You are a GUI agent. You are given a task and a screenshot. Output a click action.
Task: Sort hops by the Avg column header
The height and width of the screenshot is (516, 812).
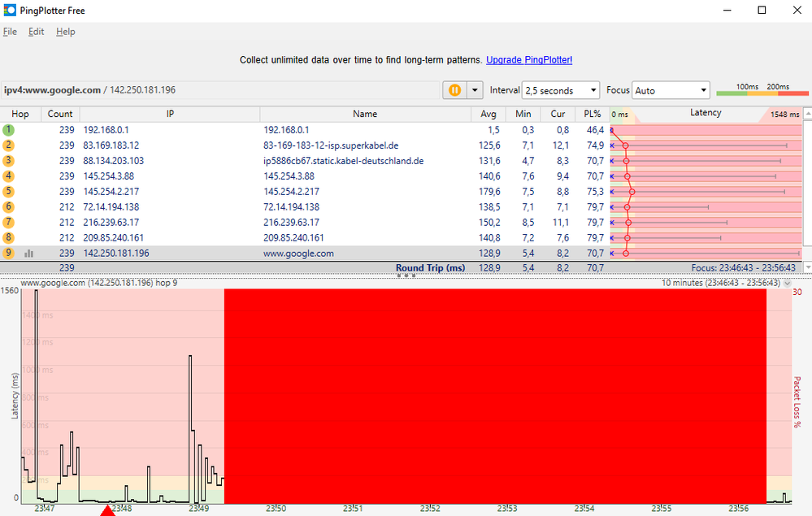click(x=489, y=114)
